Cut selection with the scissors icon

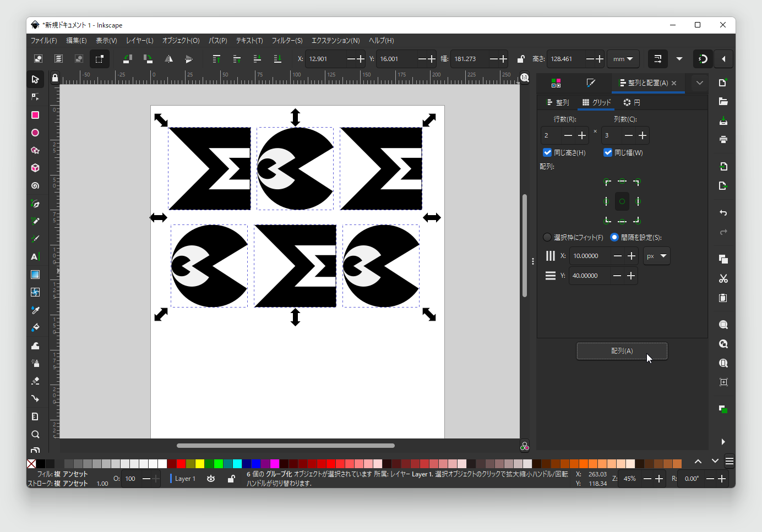(723, 278)
